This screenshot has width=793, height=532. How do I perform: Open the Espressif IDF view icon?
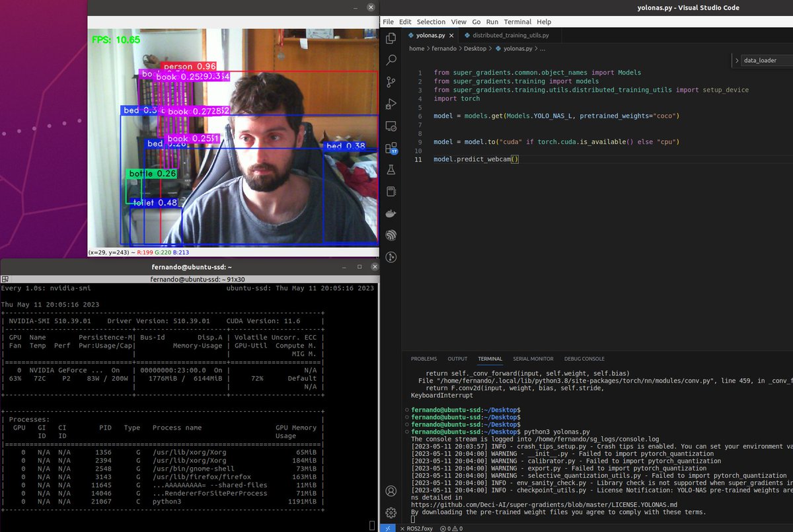(x=391, y=235)
